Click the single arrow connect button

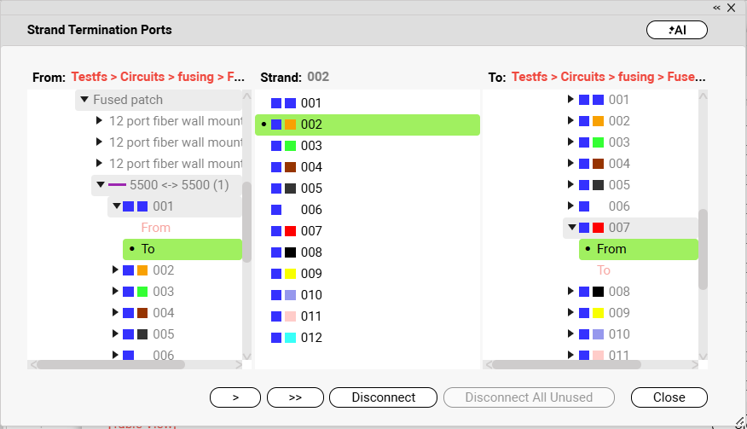[x=235, y=397]
